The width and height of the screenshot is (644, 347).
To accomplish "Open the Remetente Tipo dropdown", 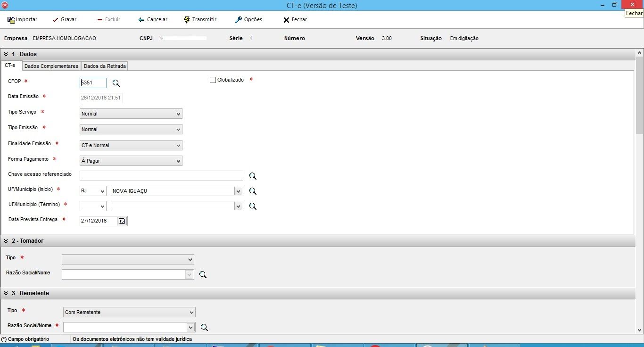I will click(129, 312).
